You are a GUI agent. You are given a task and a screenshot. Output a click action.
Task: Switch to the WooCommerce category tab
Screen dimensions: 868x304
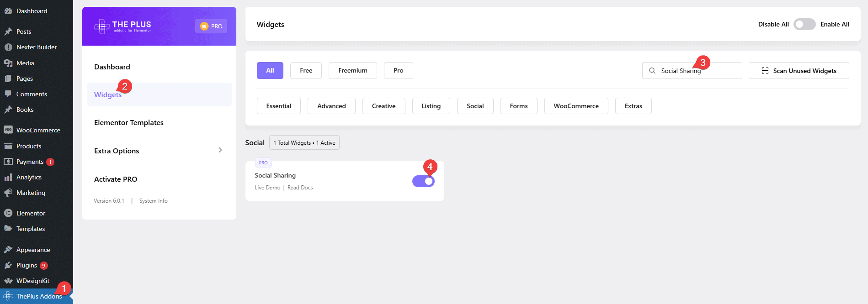[576, 106]
